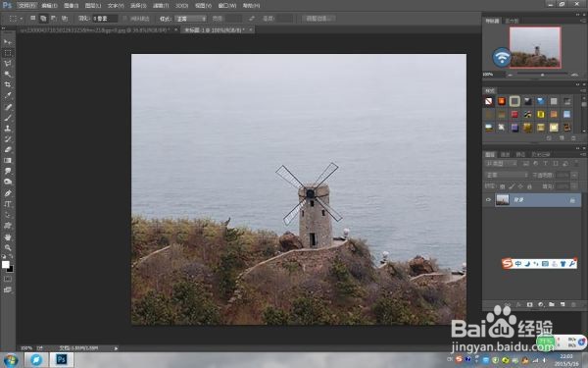Select the Clone Stamp tool
Image resolution: width=588 pixels, height=368 pixels.
tap(8, 129)
